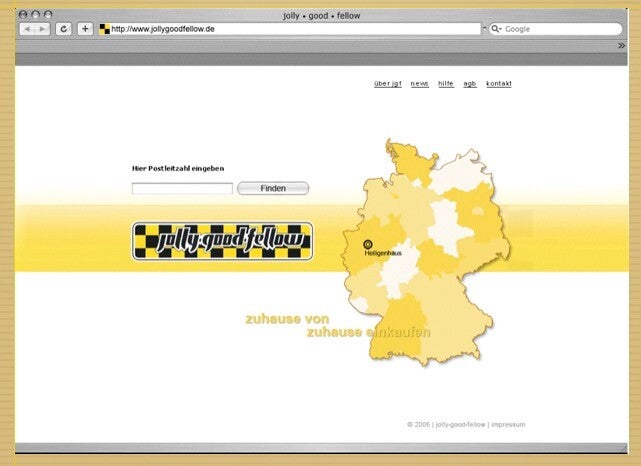Close the browser window
641x466 pixels.
click(23, 15)
